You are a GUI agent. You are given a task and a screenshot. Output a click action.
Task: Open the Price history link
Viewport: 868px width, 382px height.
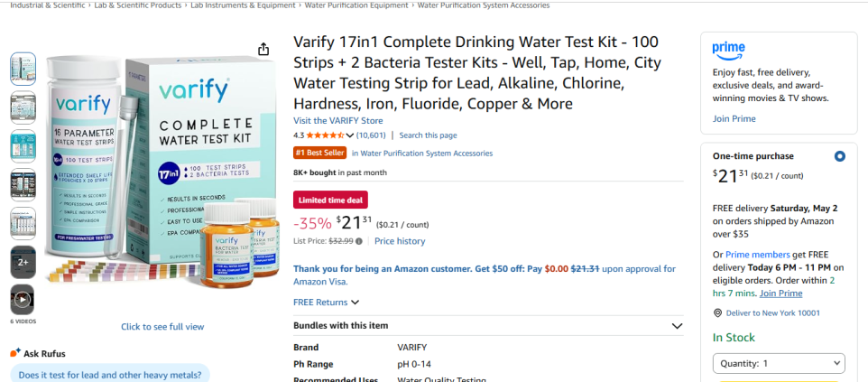point(400,241)
